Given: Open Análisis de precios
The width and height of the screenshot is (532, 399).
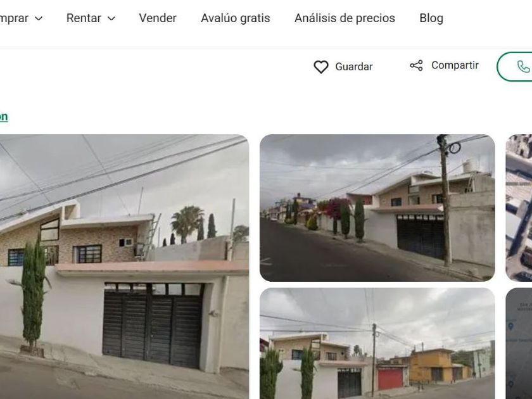Looking at the screenshot, I should [x=345, y=18].
